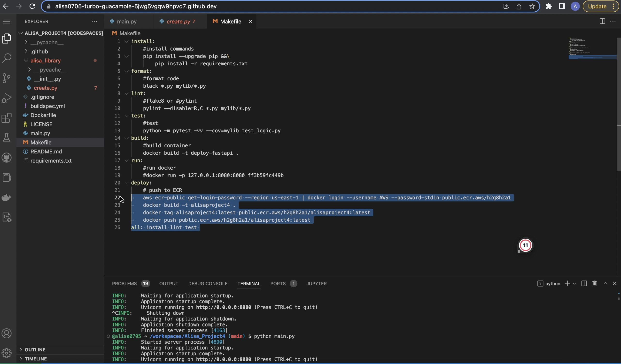The image size is (621, 364).
Task: Open the Docker view in activity bar
Action: click(x=7, y=197)
